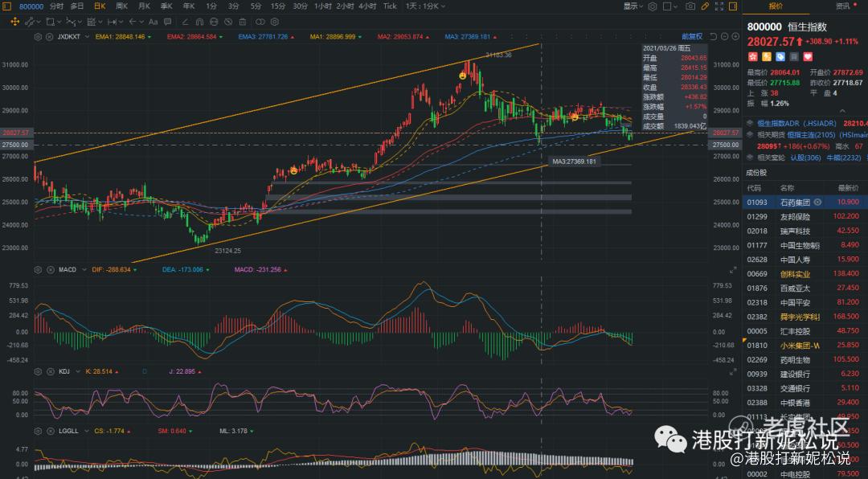Remove the KDJ indicator panel
Viewport: 868px width, 479px height.
[49, 371]
